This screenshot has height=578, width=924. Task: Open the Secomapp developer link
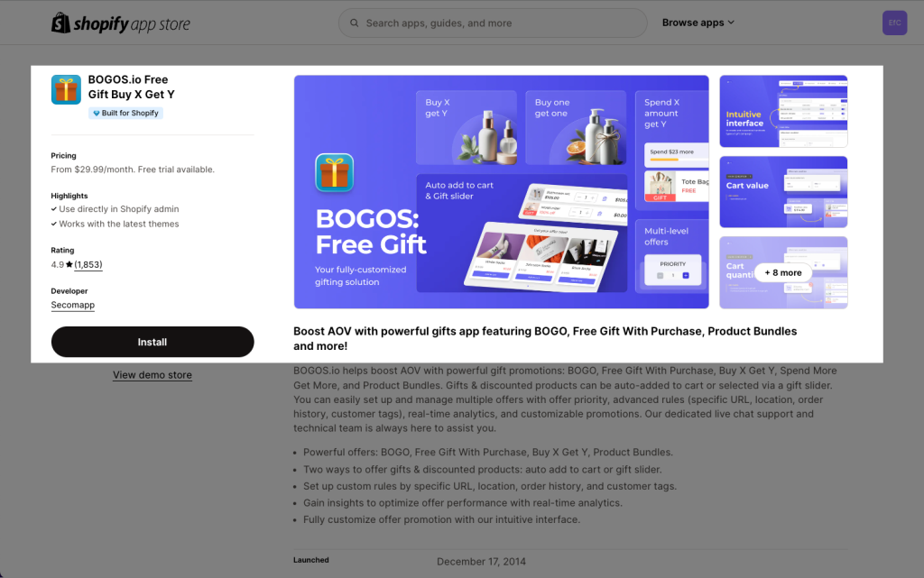[x=72, y=305]
